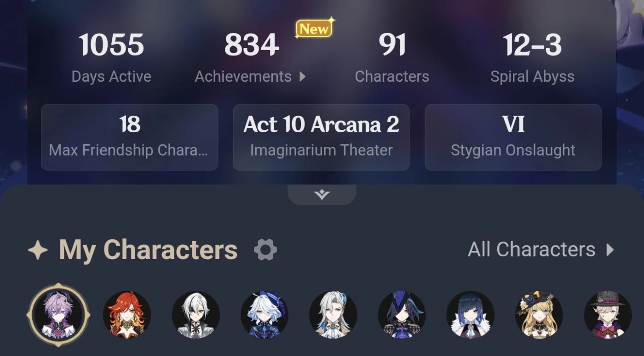Open My Characters settings gear
Image resolution: width=644 pixels, height=356 pixels.
point(265,250)
